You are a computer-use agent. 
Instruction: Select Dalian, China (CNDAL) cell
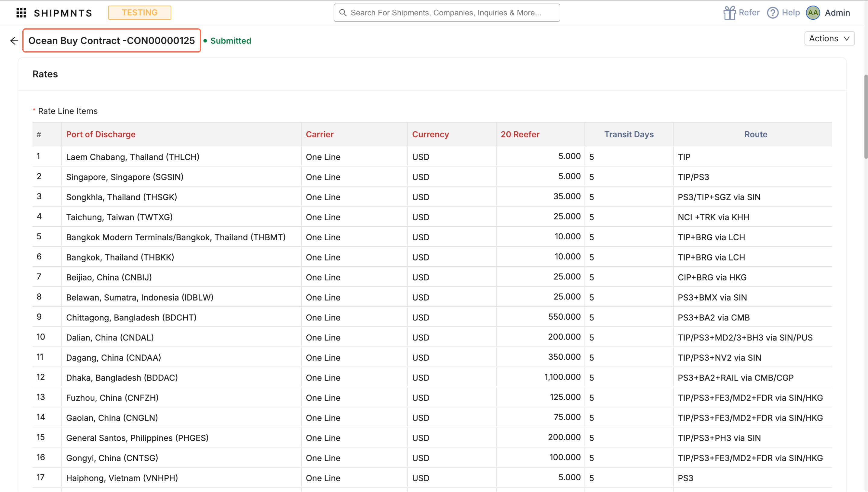point(181,337)
